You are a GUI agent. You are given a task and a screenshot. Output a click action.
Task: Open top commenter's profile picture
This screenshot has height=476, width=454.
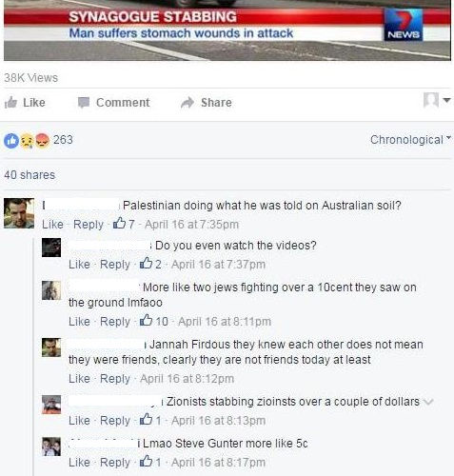point(19,213)
